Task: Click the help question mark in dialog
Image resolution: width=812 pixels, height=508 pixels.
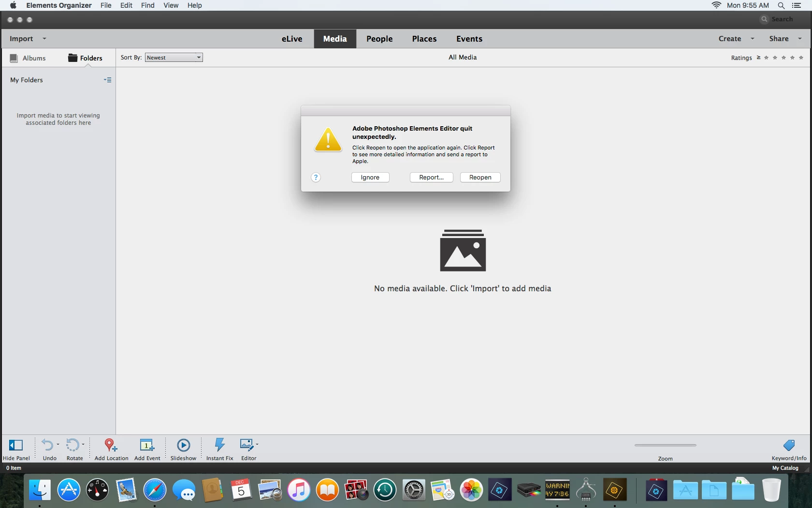Action: 316,178
